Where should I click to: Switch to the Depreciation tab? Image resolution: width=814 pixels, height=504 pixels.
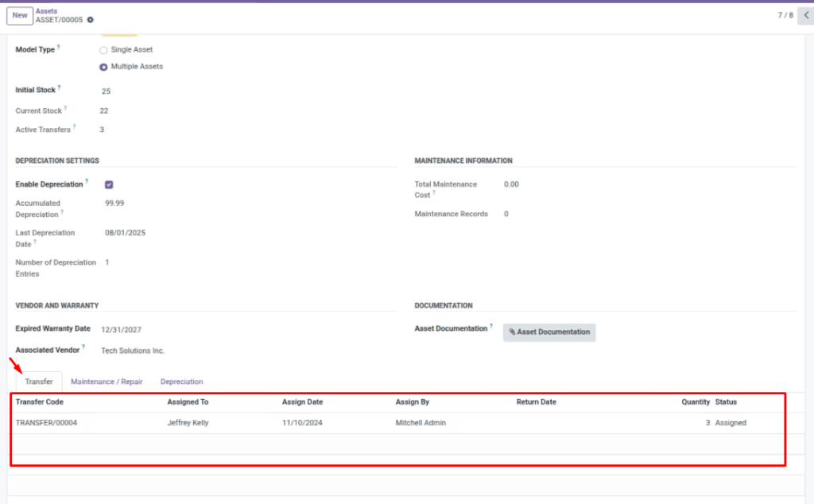(x=182, y=382)
